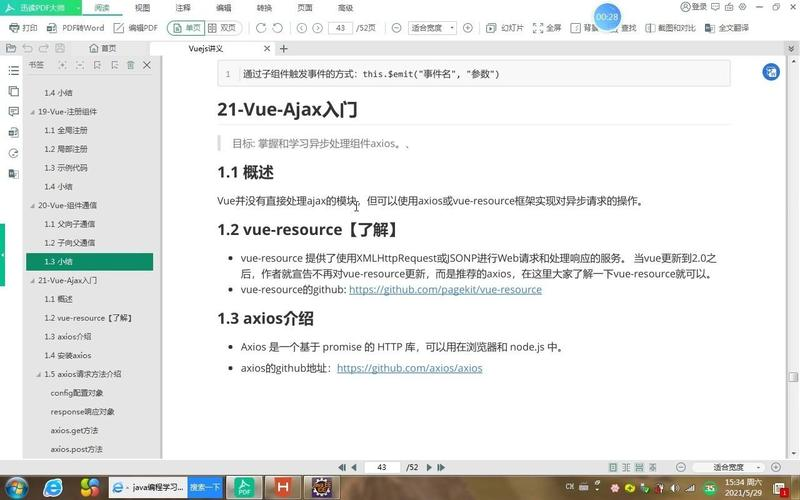Select the 1.4 安装axios bookmark
The image size is (800, 500).
[x=68, y=356]
